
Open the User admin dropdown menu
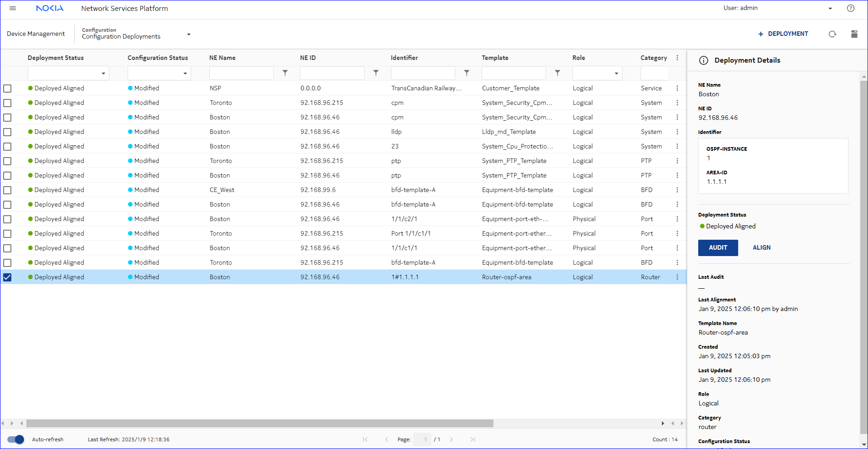[830, 8]
